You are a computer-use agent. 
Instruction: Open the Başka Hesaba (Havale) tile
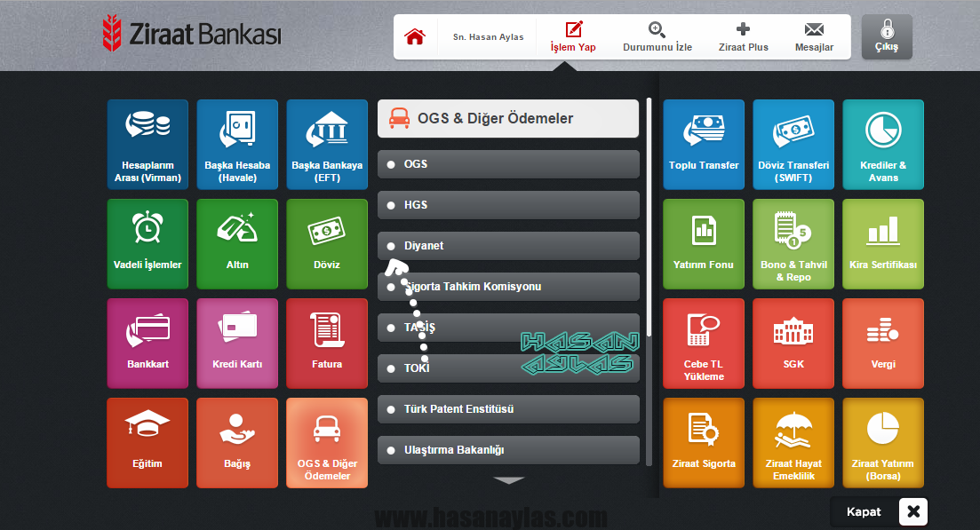(237, 144)
